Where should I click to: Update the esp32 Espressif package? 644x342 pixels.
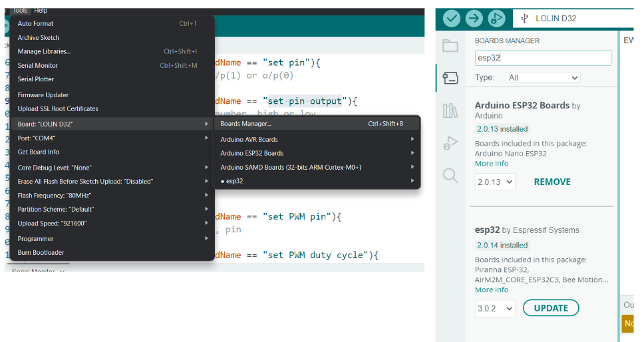(x=551, y=308)
